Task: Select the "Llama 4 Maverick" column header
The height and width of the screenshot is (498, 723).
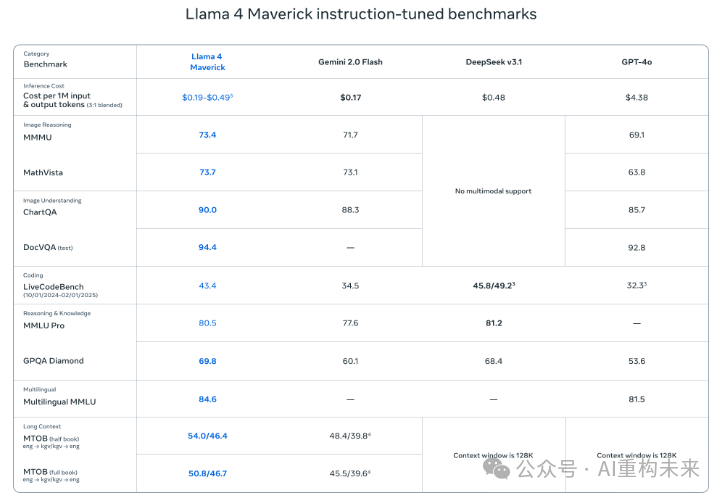Action: pyautogui.click(x=207, y=62)
